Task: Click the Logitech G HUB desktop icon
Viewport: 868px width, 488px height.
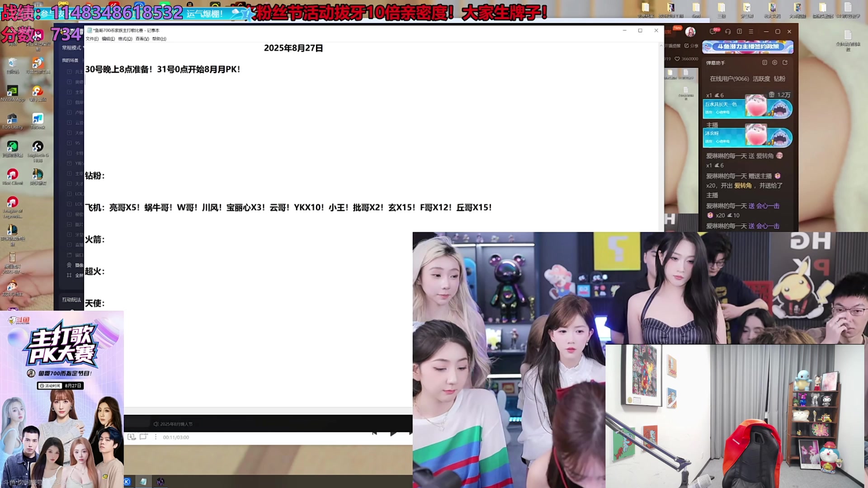Action: (38, 151)
